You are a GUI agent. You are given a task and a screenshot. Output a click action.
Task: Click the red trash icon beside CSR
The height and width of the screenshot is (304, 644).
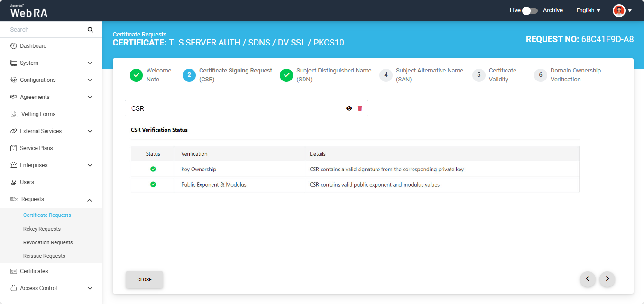point(359,108)
